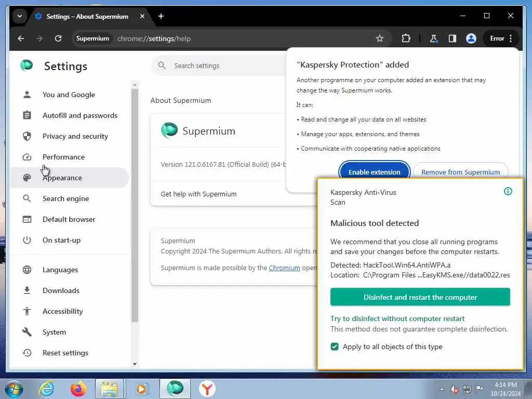
Task: Open You and Google settings
Action: (69, 95)
